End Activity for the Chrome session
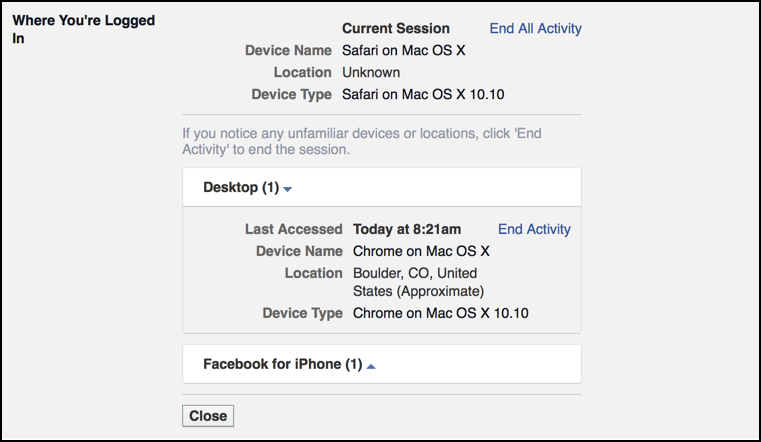The height and width of the screenshot is (442, 761). tap(534, 229)
